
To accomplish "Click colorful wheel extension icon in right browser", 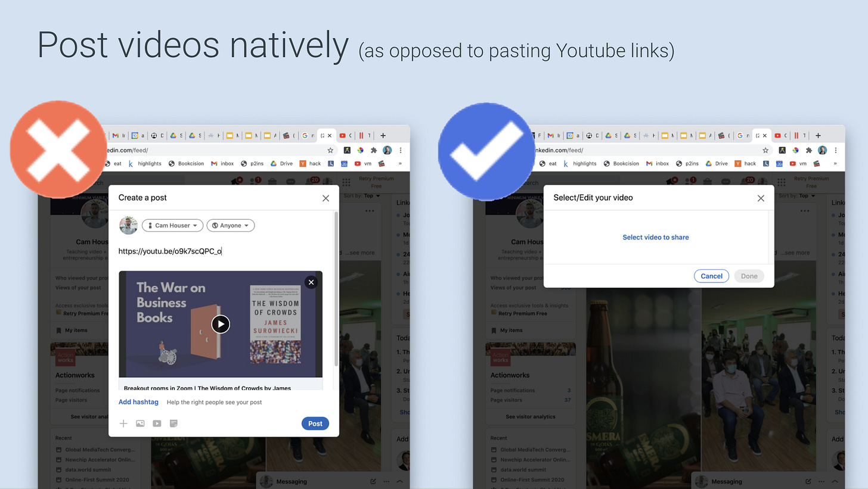I will coord(795,151).
